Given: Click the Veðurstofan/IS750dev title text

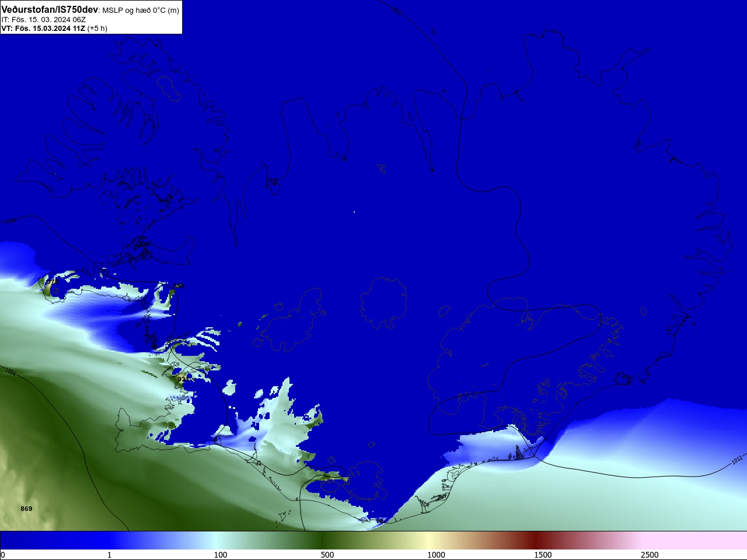Looking at the screenshot, I should tap(50, 10).
